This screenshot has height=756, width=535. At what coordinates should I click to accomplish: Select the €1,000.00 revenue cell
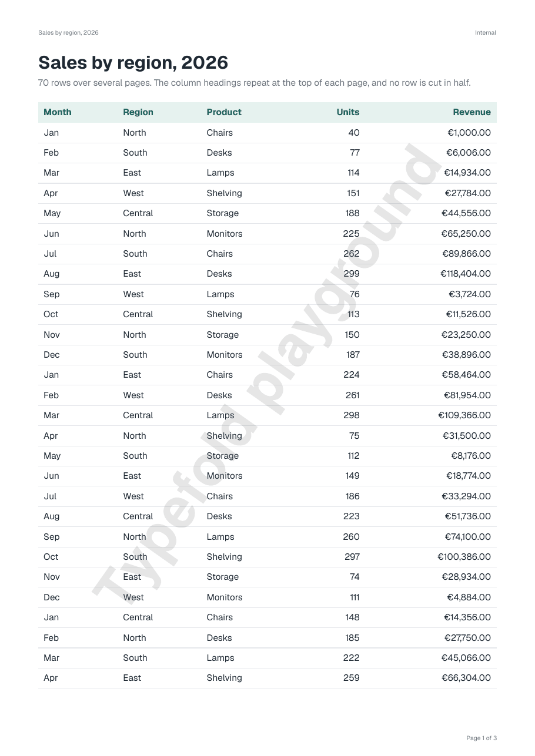point(469,133)
